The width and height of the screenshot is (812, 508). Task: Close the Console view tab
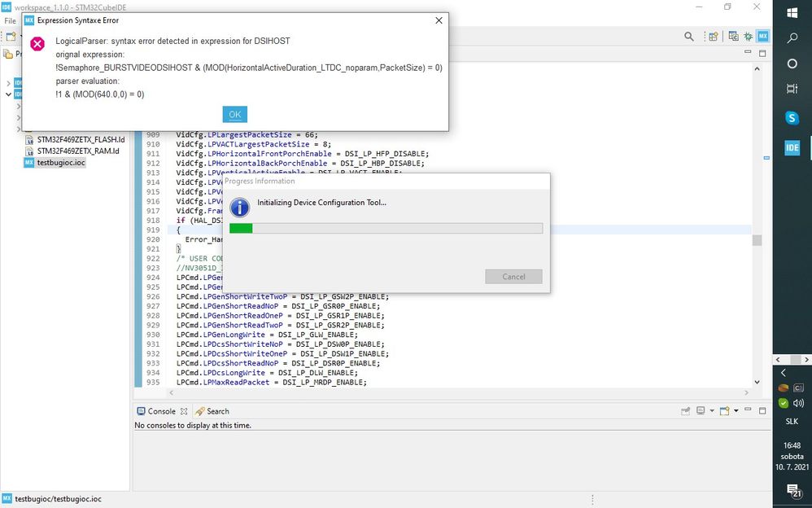(x=183, y=411)
